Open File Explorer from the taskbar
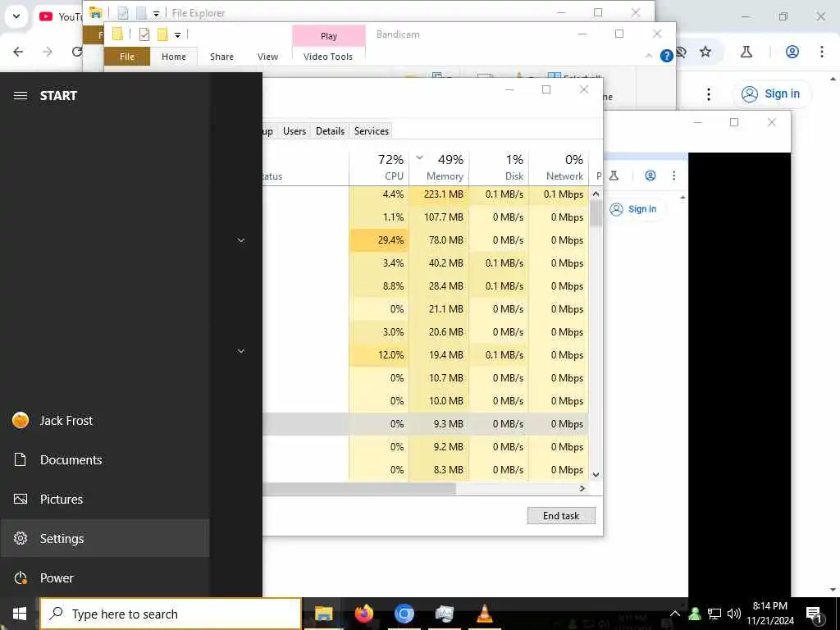The image size is (840, 630). click(323, 614)
